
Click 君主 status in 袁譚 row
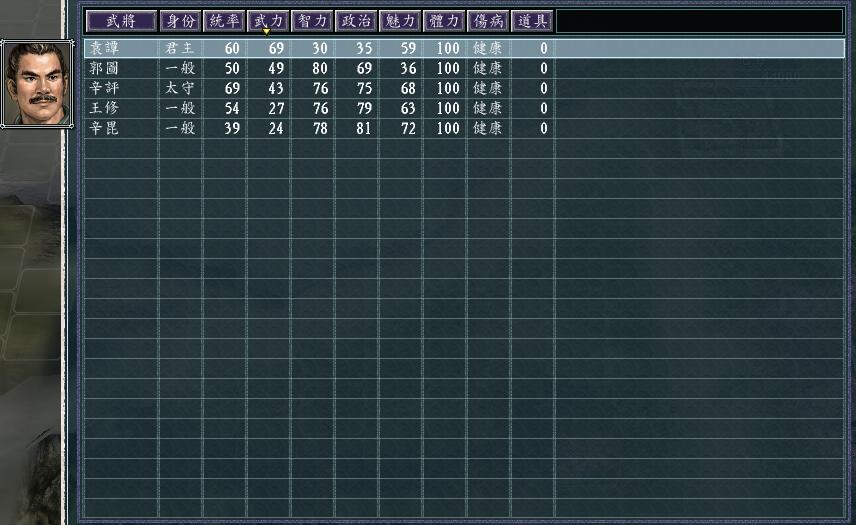coord(180,48)
